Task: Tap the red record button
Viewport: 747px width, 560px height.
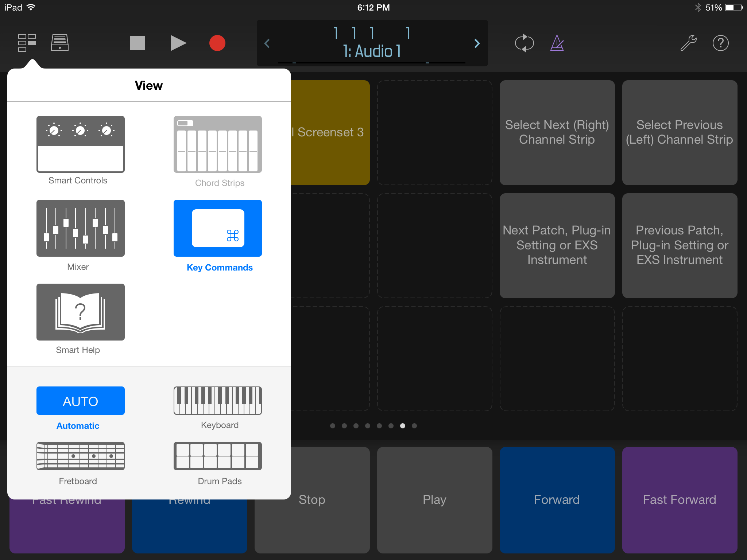Action: point(217,43)
